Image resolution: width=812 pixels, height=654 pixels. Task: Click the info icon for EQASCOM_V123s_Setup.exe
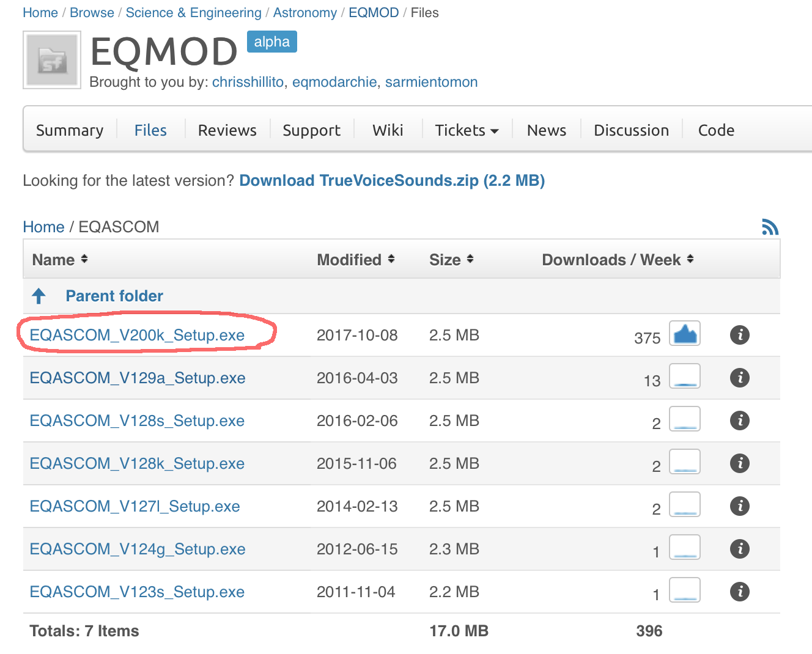tap(740, 592)
